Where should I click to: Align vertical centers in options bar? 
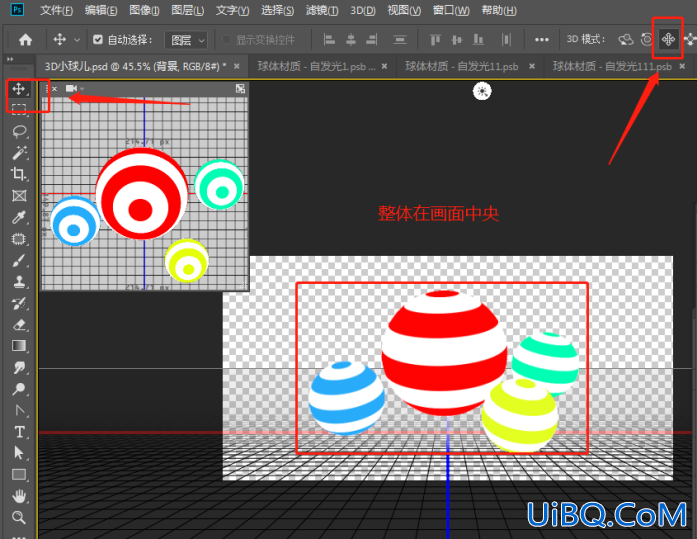click(457, 40)
